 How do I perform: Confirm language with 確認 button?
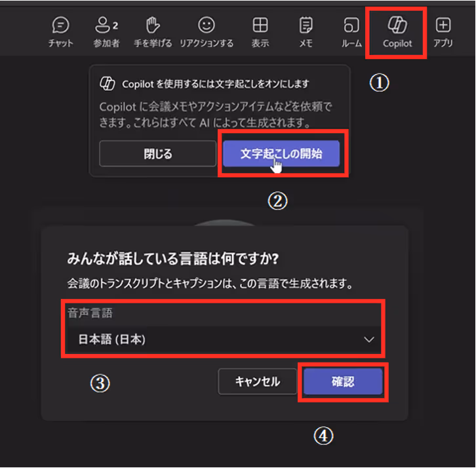click(343, 381)
